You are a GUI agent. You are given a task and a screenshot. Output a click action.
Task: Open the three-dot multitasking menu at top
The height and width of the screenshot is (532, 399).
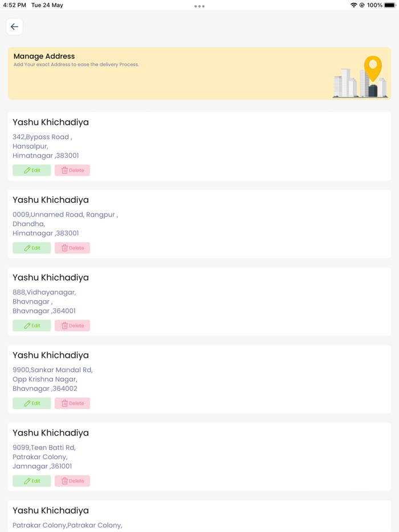click(199, 6)
